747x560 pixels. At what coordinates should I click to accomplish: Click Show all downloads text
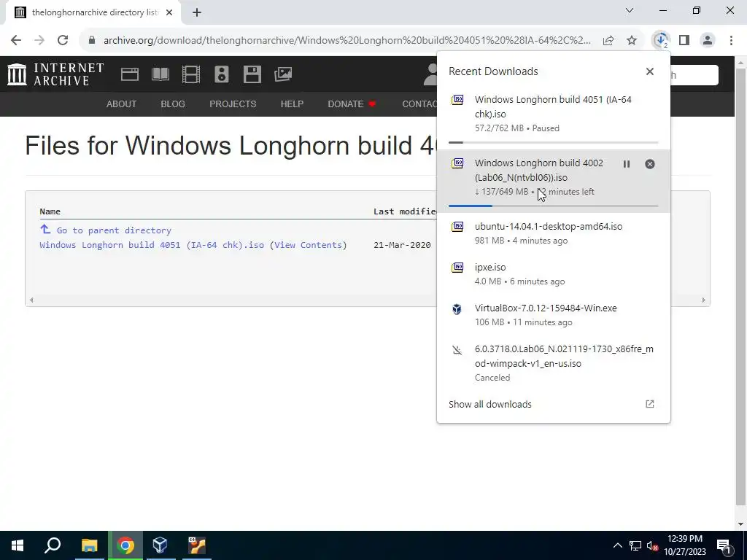coord(490,404)
